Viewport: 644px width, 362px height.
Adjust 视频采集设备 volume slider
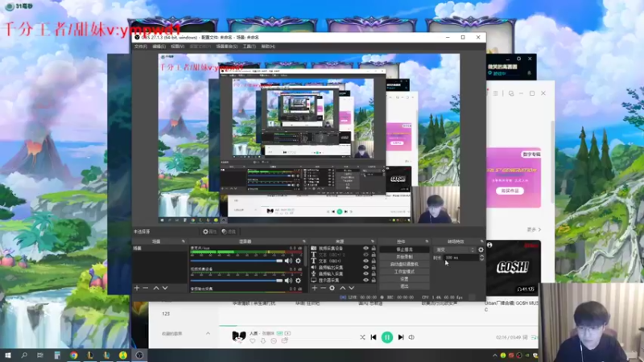[x=236, y=280]
